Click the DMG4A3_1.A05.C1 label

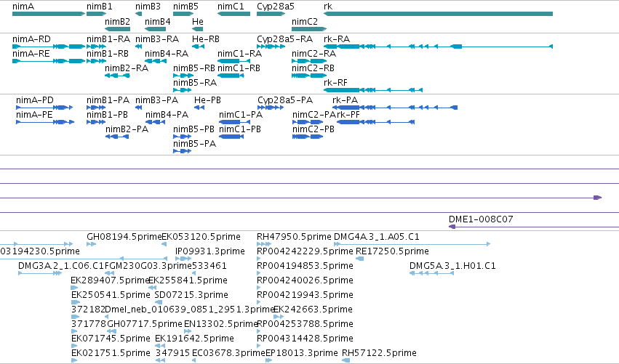pos(377,237)
